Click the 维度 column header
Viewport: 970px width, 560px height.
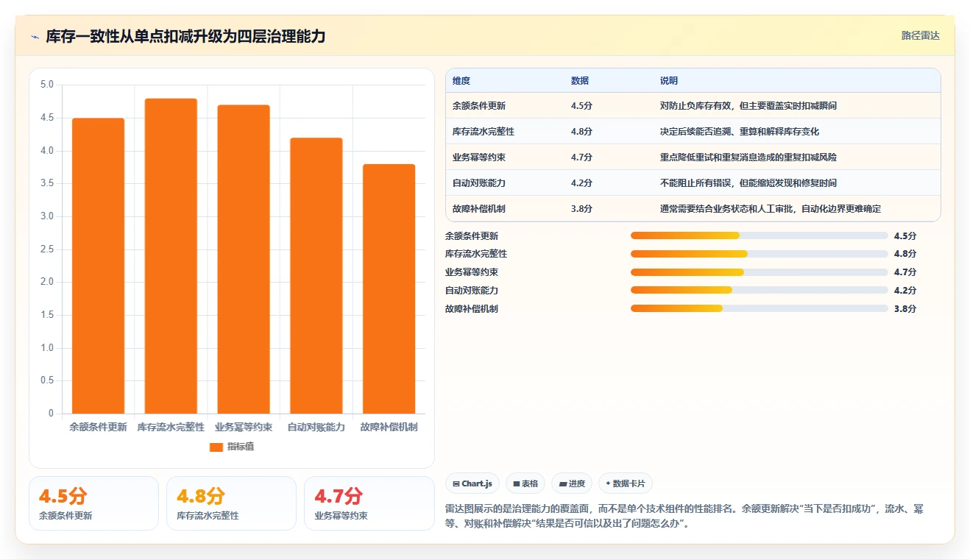tap(461, 81)
